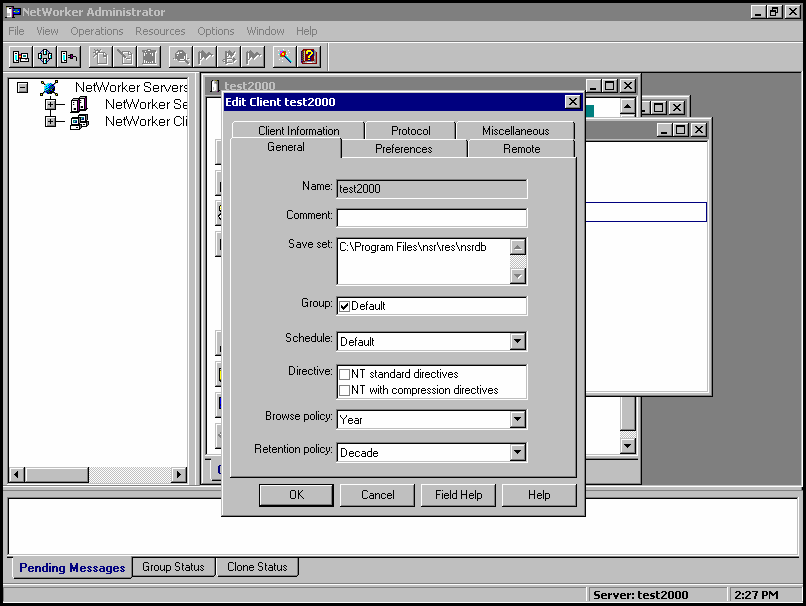Click the tree panel scroll-left arrow
Viewport: 806px width, 606px height.
coord(16,474)
